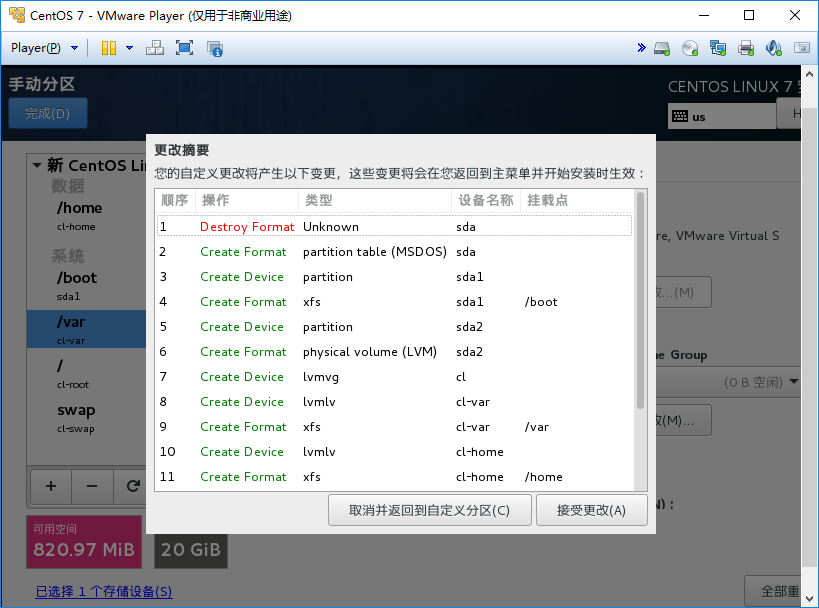This screenshot has height=608, width=819.
Task: Click the double-chevron devices expander
Action: tap(641, 48)
